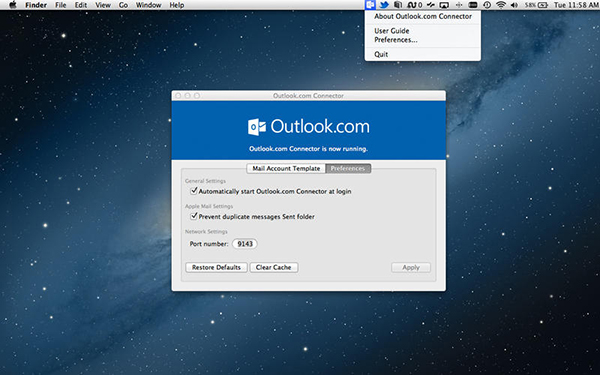Click the faint crosshair menu bar icon
The height and width of the screenshot is (375, 600).
pos(459,5)
